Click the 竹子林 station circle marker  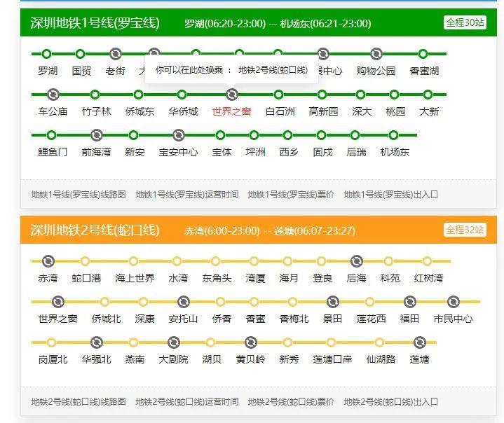tap(95, 95)
